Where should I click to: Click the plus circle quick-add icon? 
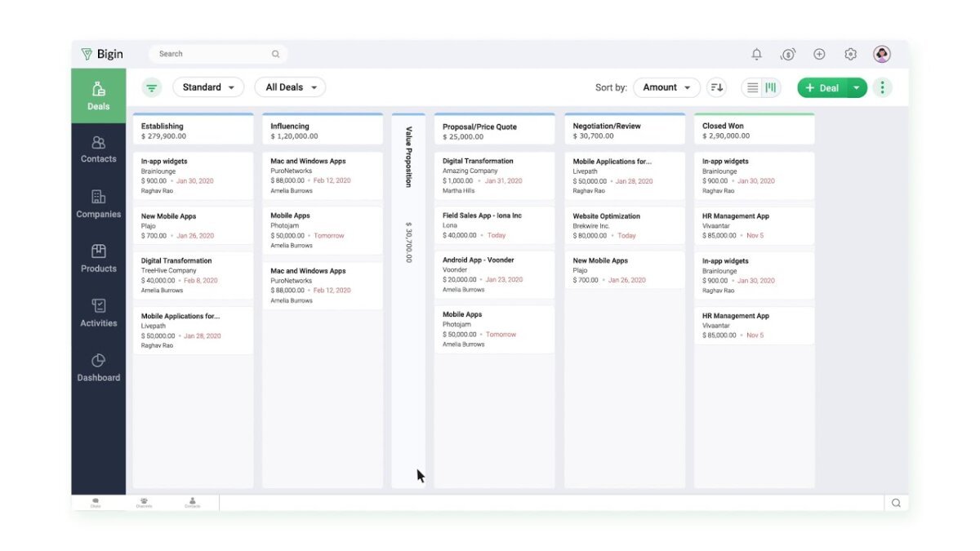pyautogui.click(x=819, y=54)
